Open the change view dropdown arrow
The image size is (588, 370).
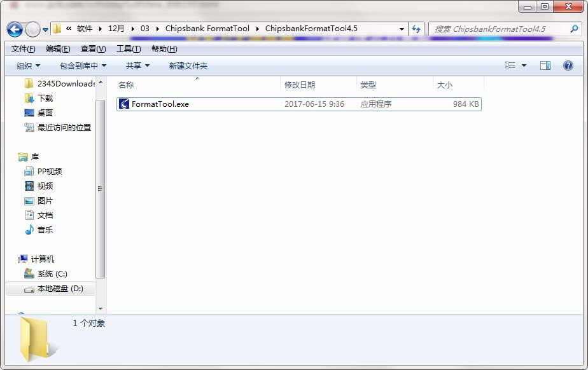coord(526,65)
